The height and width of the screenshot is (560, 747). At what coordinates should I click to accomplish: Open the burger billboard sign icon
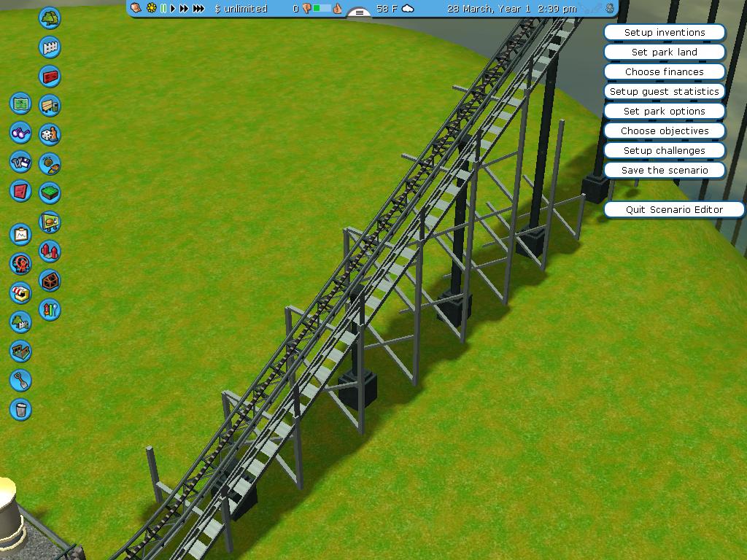click(x=50, y=222)
